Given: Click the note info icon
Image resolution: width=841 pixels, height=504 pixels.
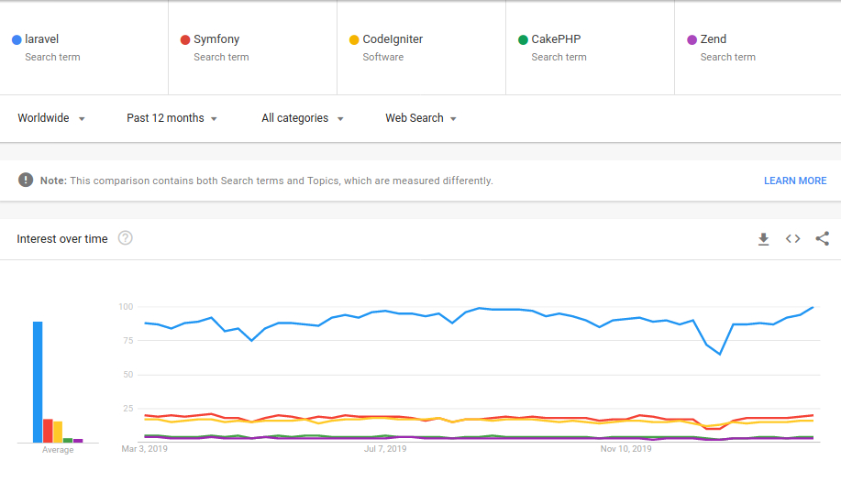Looking at the screenshot, I should pos(26,181).
